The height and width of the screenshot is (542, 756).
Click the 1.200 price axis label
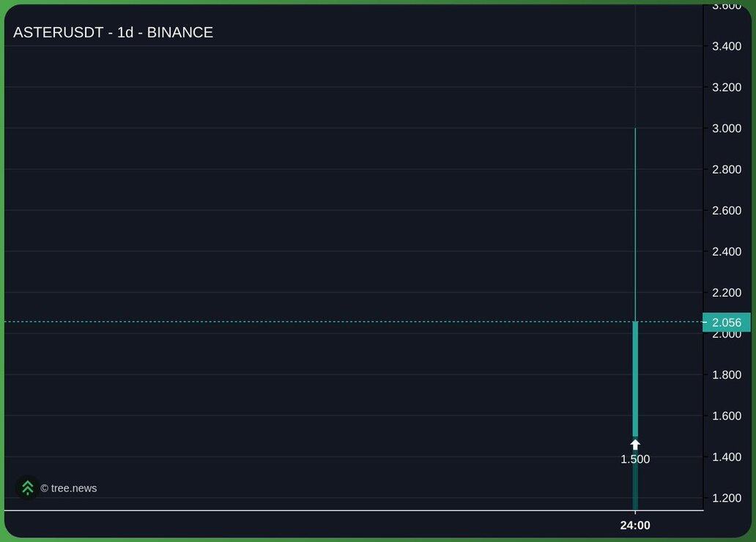726,498
